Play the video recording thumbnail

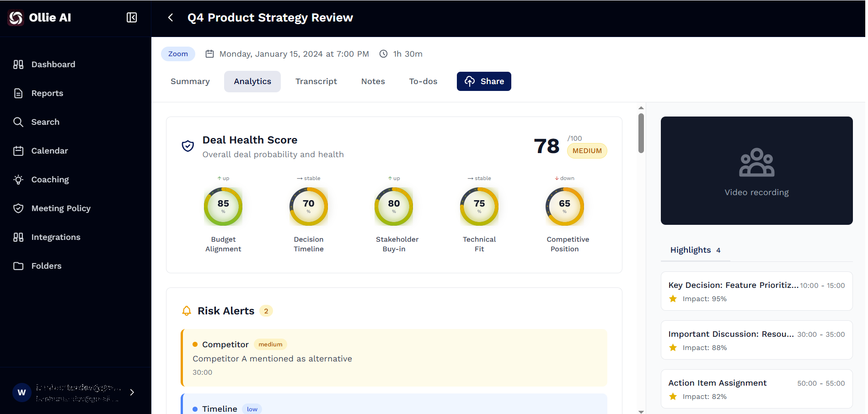click(x=756, y=170)
